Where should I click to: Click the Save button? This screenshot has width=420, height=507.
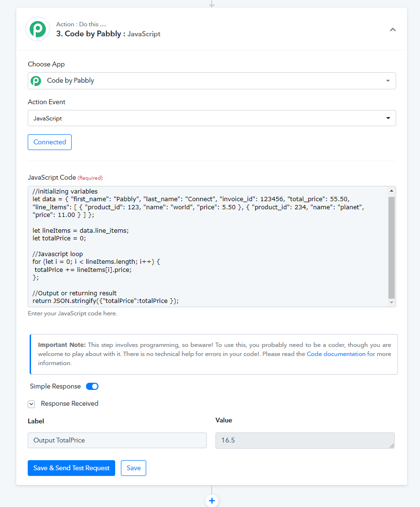click(133, 468)
